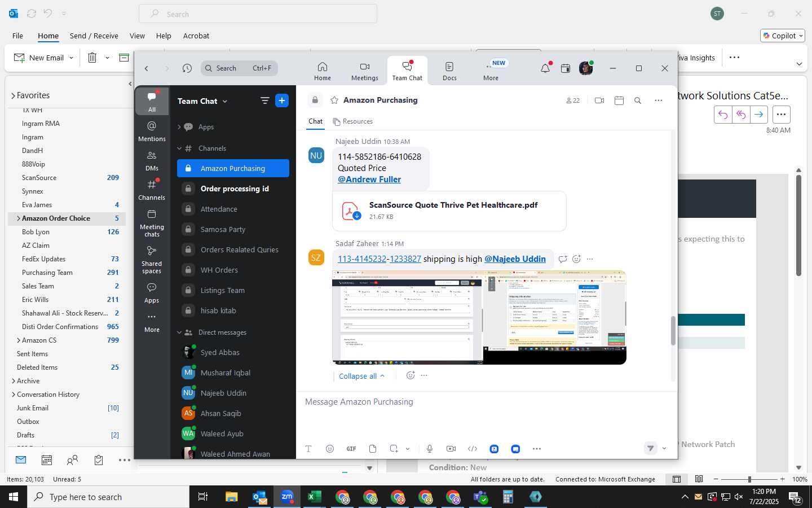Star the Amazon Purchasing channel
Screen dimensions: 812x508
(334, 100)
